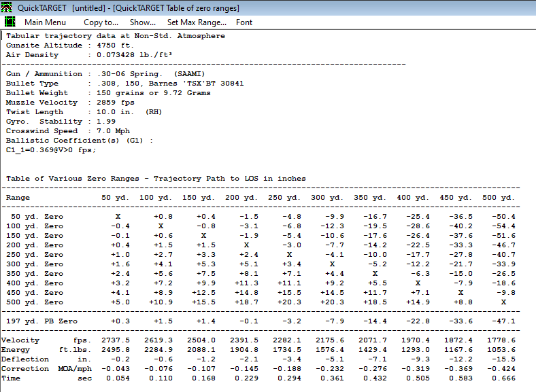
Task: Click the QuickTARGET window title text
Action: coord(128,8)
